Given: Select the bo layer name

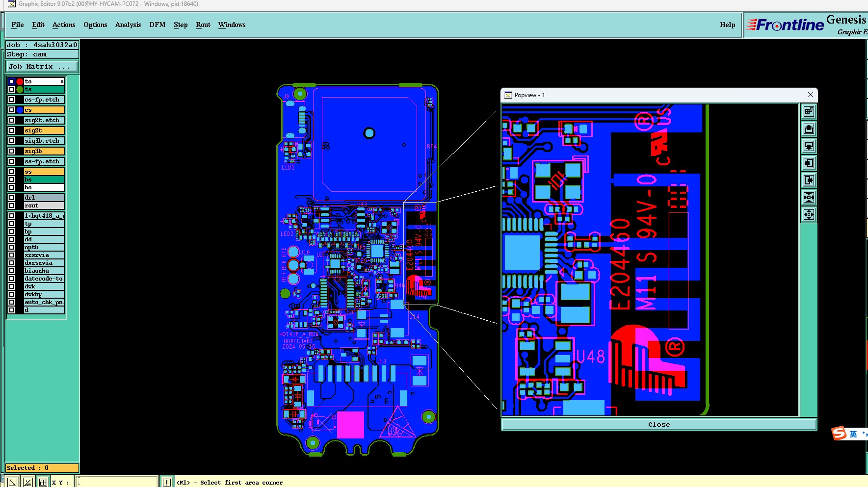Looking at the screenshot, I should (44, 187).
